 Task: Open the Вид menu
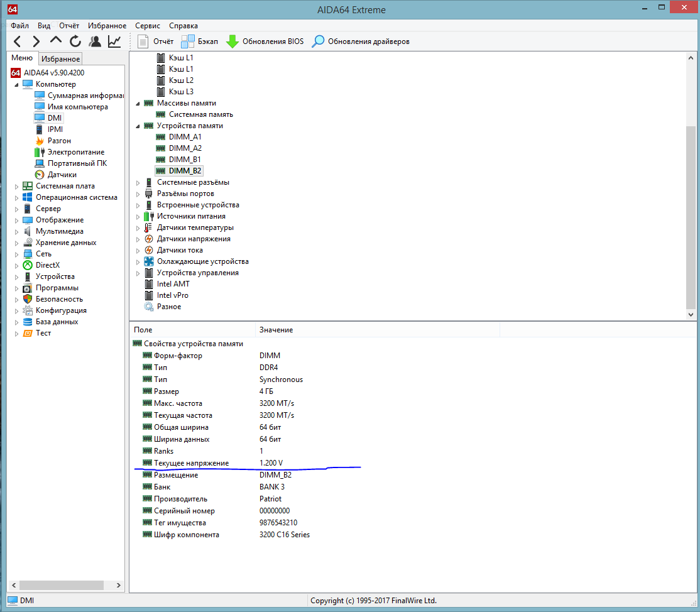(x=44, y=26)
